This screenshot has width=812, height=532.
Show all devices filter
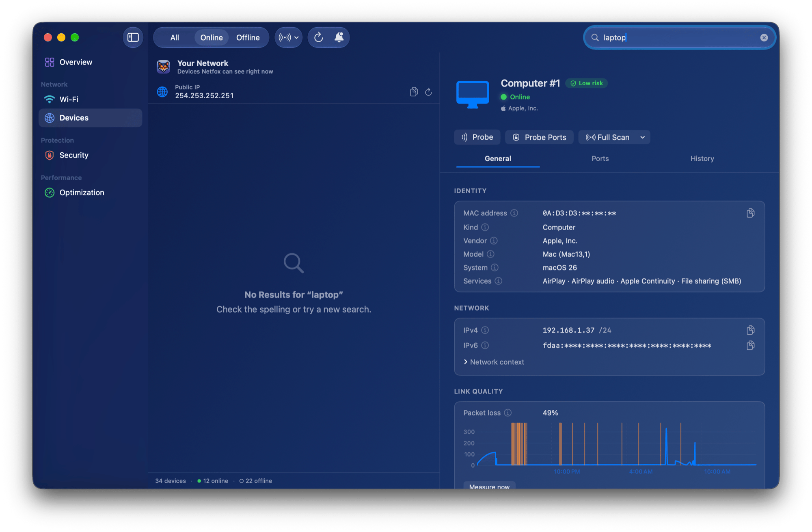pyautogui.click(x=175, y=38)
